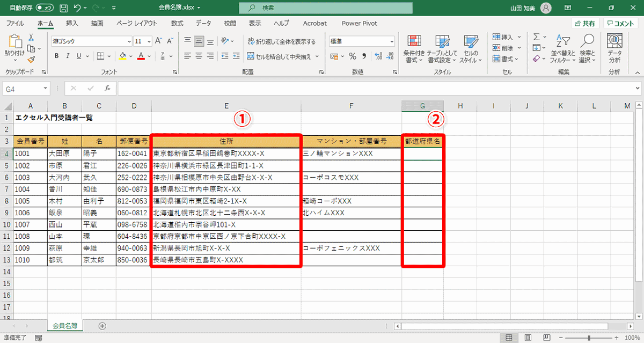Apply percent style number format
Image resolution: width=644 pixels, height=343 pixels.
(x=352, y=56)
